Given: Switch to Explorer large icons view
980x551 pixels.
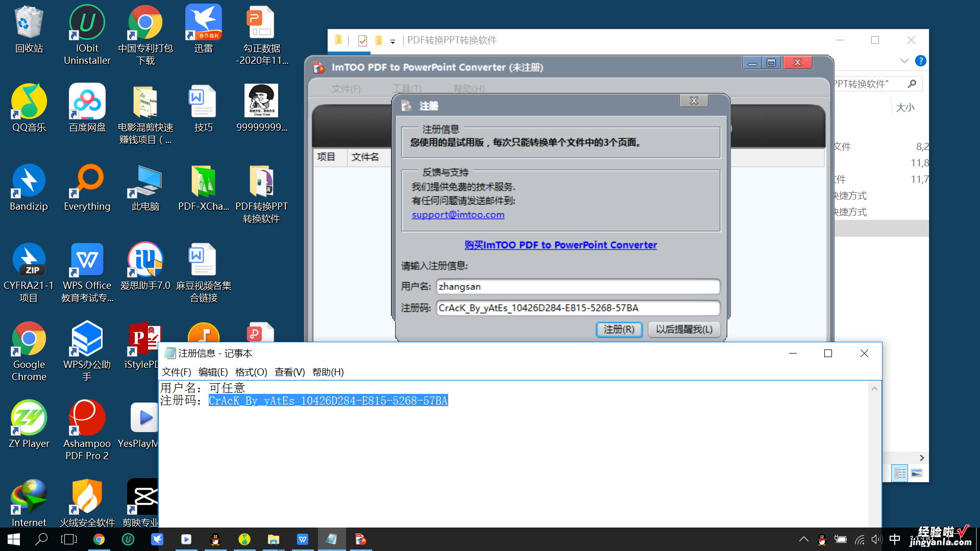Looking at the screenshot, I should (x=917, y=473).
